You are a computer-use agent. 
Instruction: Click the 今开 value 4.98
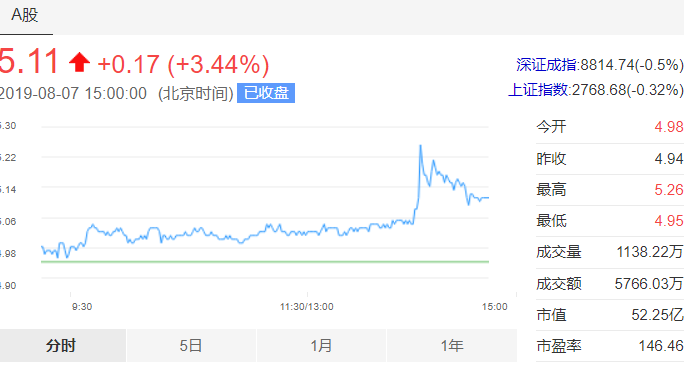click(x=669, y=127)
